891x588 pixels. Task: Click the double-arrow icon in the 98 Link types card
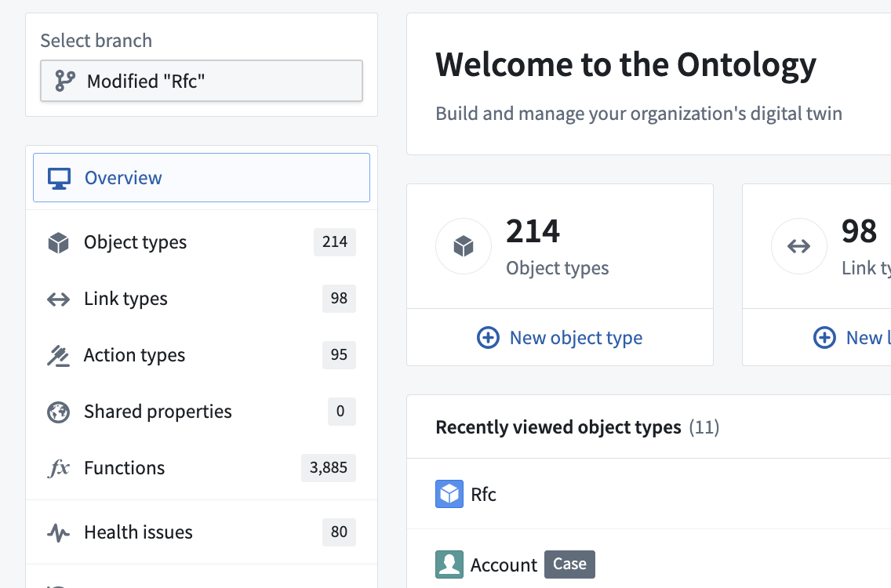[799, 246]
